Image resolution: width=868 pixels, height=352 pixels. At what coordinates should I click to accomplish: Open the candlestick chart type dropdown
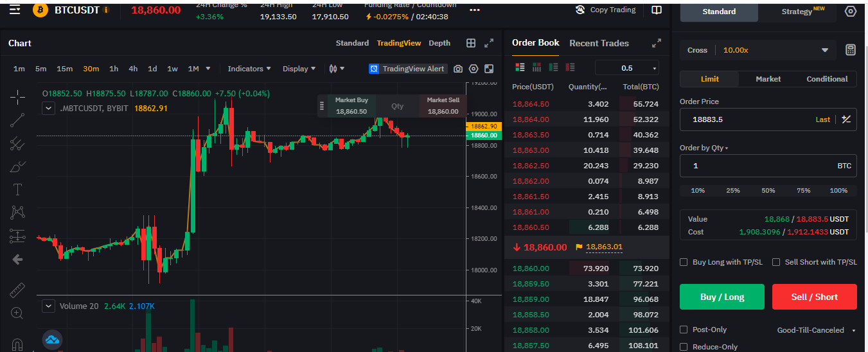(x=337, y=69)
